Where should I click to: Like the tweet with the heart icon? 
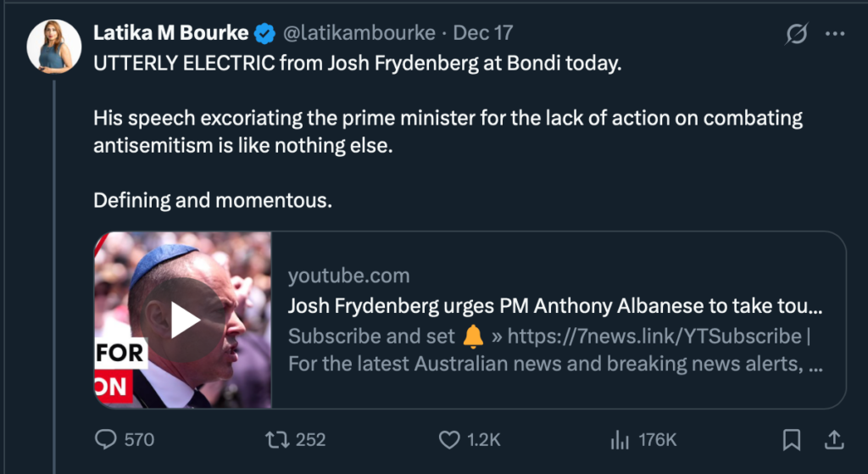pos(448,439)
